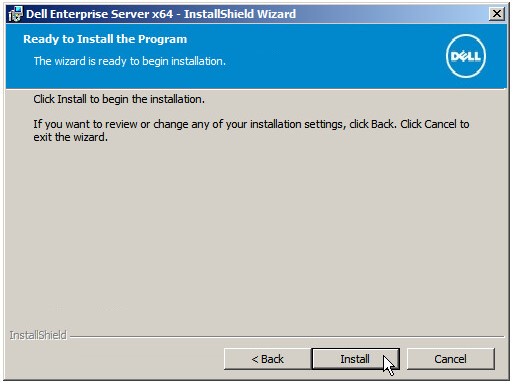The width and height of the screenshot is (513, 386).
Task: Click the installer icon in the title bar
Action: (x=15, y=14)
